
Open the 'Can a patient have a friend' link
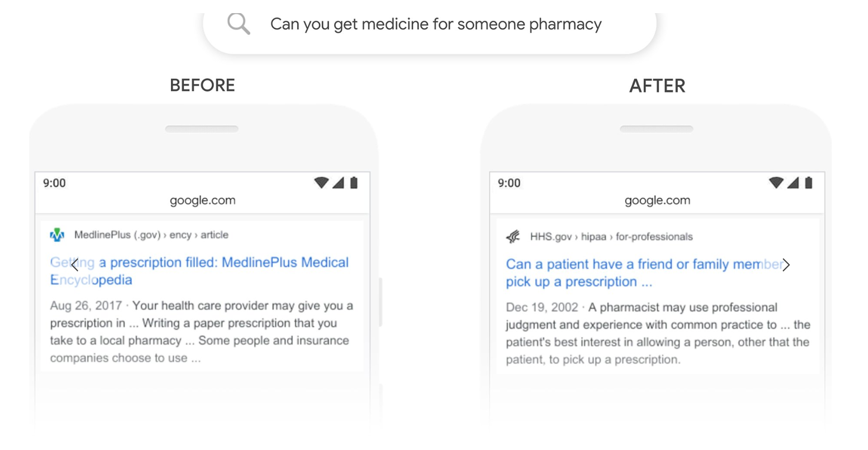[x=645, y=273]
